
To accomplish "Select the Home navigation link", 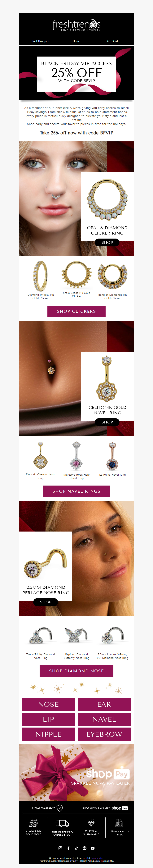I will pos(76,41).
